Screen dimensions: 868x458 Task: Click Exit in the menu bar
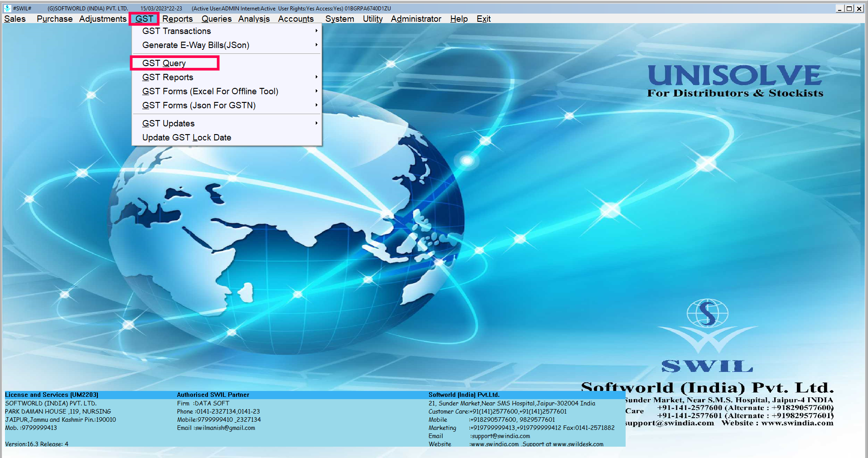(x=483, y=19)
